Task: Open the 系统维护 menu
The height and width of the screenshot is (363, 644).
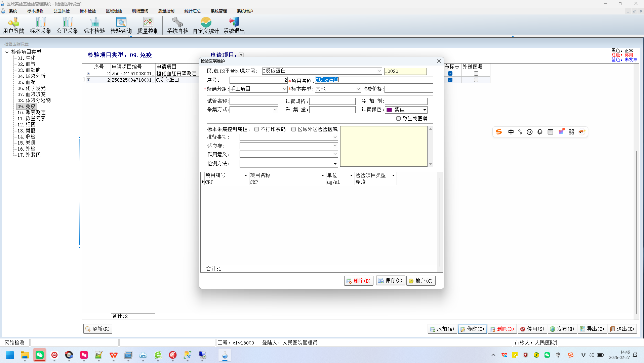Action: pyautogui.click(x=245, y=11)
